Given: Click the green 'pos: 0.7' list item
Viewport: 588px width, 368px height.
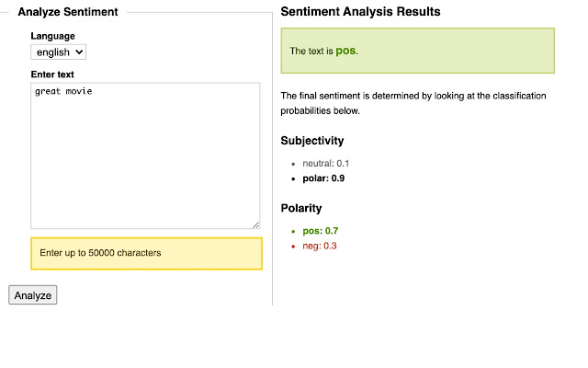Looking at the screenshot, I should 321,231.
